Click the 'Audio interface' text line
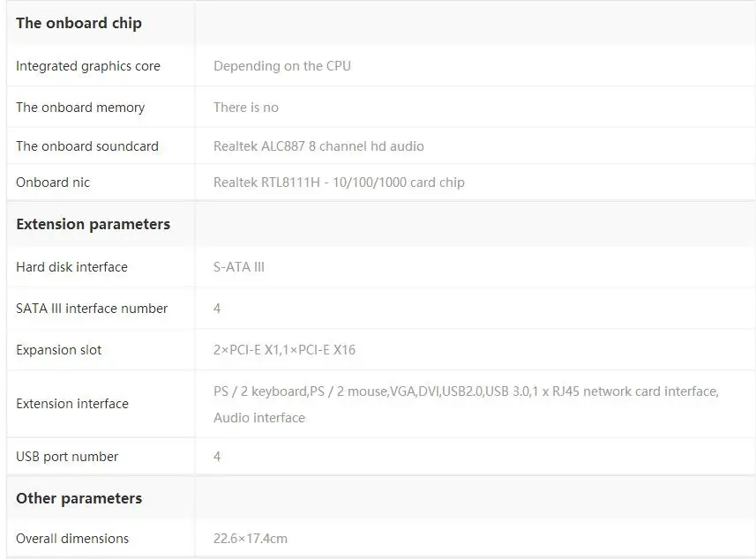This screenshot has width=756, height=559. (259, 418)
